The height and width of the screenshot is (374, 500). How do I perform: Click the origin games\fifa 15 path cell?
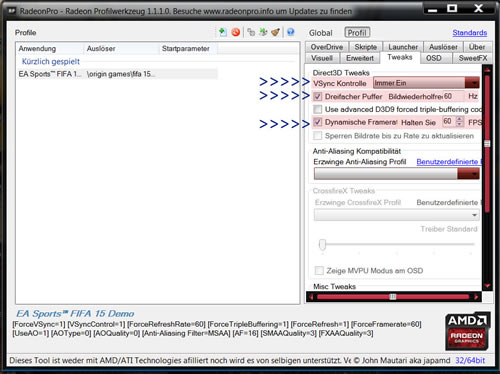[121, 74]
